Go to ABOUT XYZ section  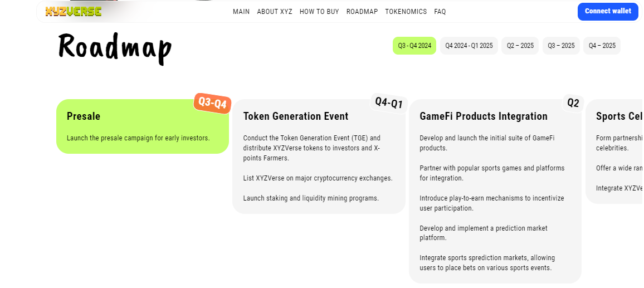click(x=275, y=12)
